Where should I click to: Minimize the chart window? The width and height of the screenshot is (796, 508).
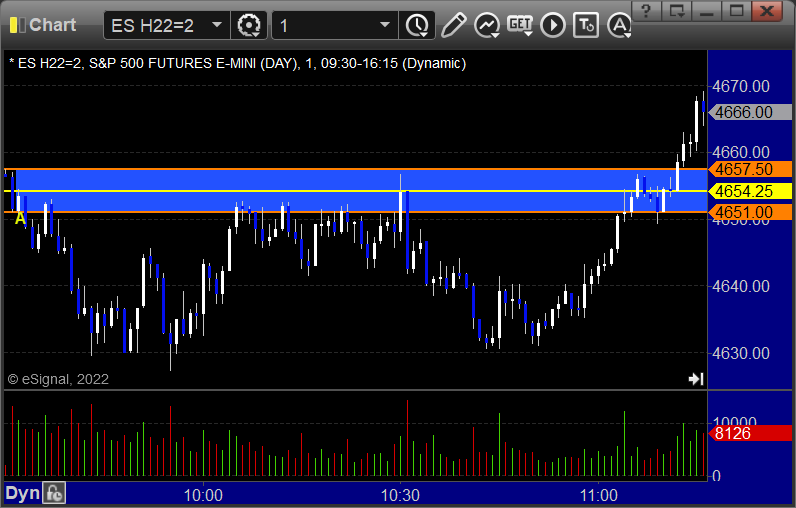click(x=707, y=10)
